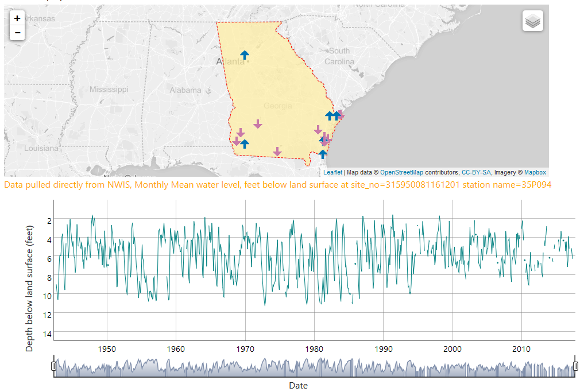Viewport: 584px width, 392px height.
Task: Click the blue up-arrow marker at the bottom coastline
Action: pyautogui.click(x=323, y=153)
